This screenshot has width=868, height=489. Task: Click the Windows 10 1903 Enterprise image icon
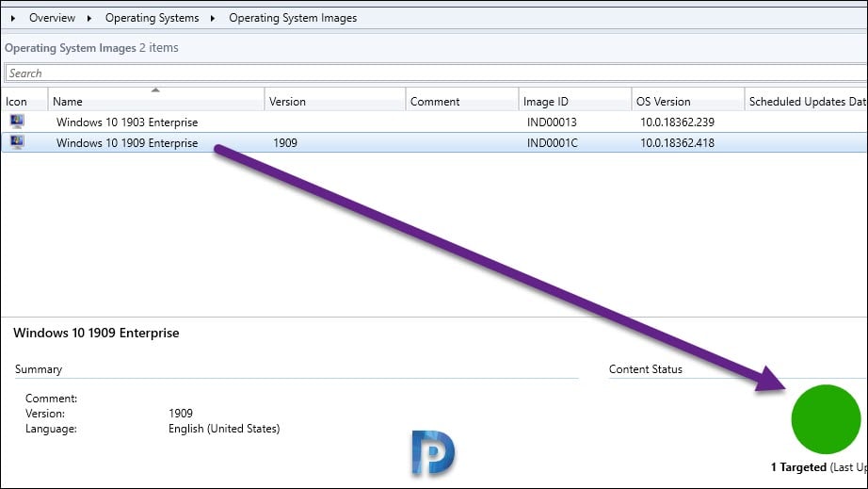(x=17, y=122)
